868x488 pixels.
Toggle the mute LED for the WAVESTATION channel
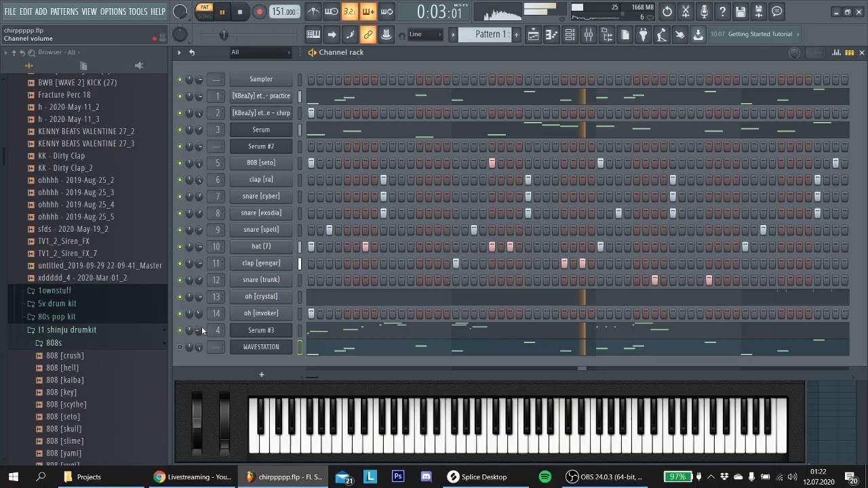click(180, 347)
